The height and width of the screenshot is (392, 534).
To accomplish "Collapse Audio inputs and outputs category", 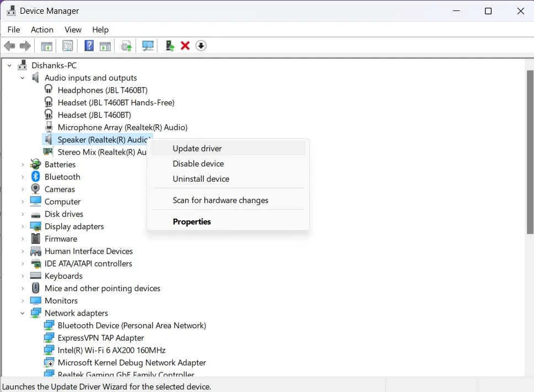I will point(23,78).
